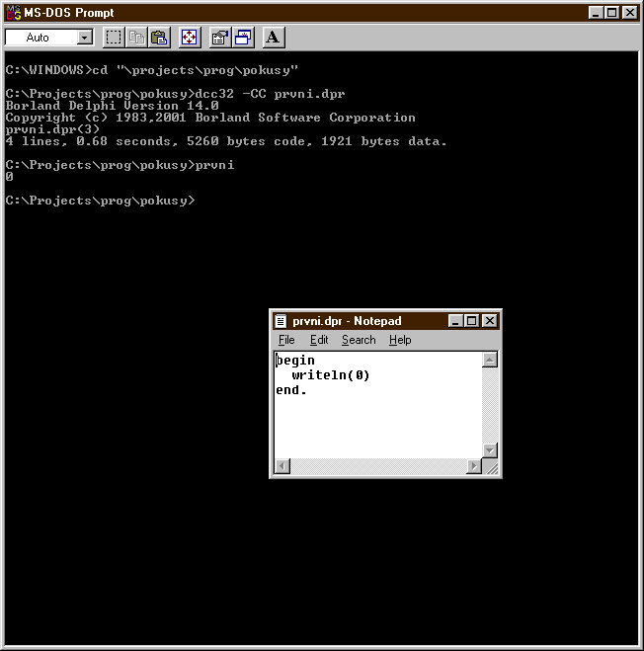
Task: Open the MS-DOS Prompt system menu icon
Action: point(14,13)
